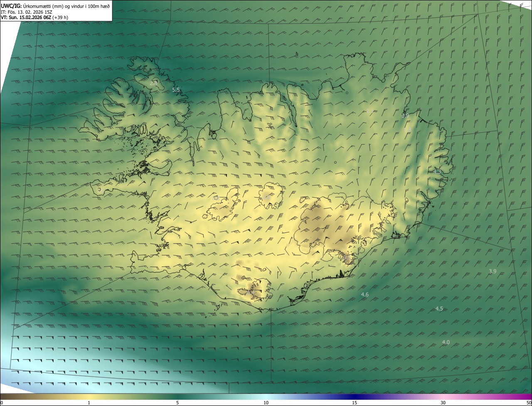This screenshot has width=532, height=406.
Task: Click the 4.0 value label on the map
Action: click(x=446, y=342)
